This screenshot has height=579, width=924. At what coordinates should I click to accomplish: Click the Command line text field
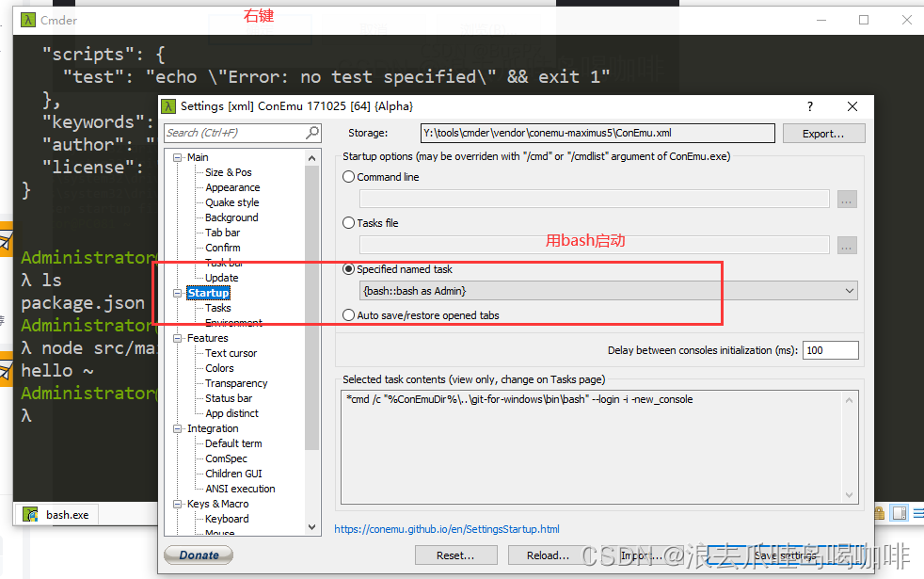point(594,199)
